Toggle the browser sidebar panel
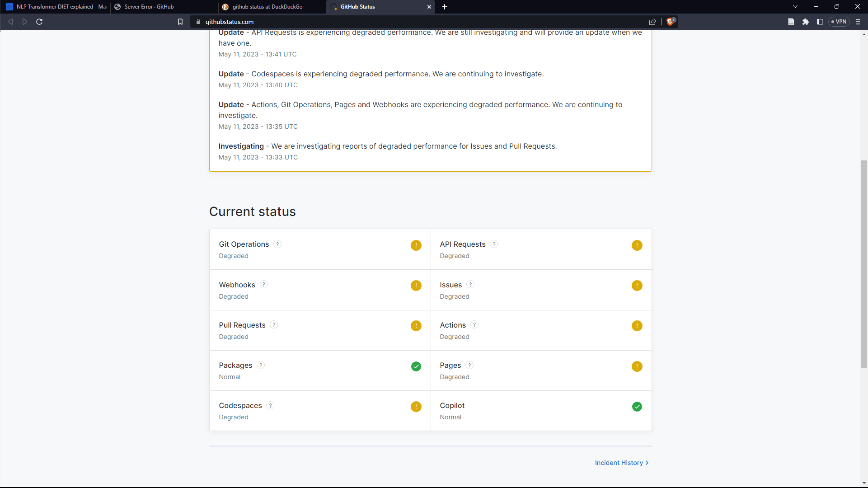The height and width of the screenshot is (488, 868). (x=820, y=22)
